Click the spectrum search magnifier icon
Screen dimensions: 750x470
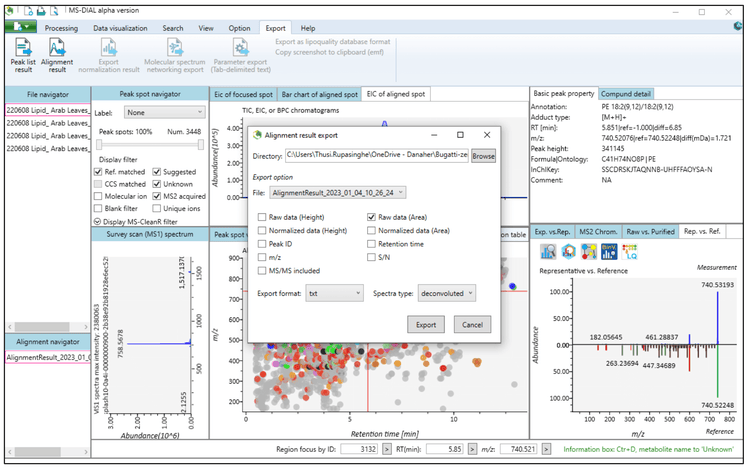[x=546, y=250]
